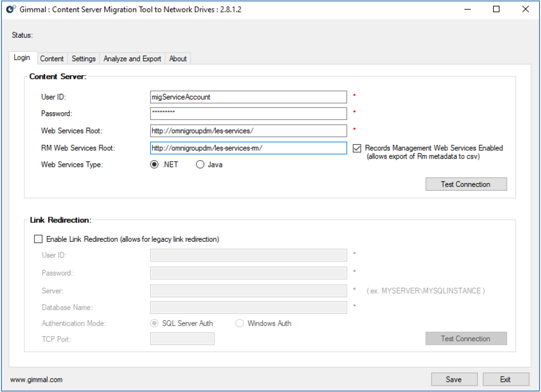Choose Java as web services type
541x392 pixels.
[x=200, y=164]
